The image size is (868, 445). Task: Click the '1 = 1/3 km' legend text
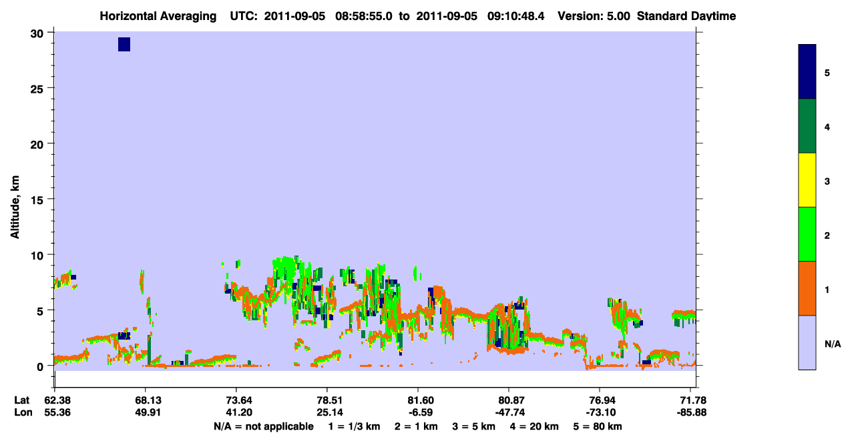355,426
